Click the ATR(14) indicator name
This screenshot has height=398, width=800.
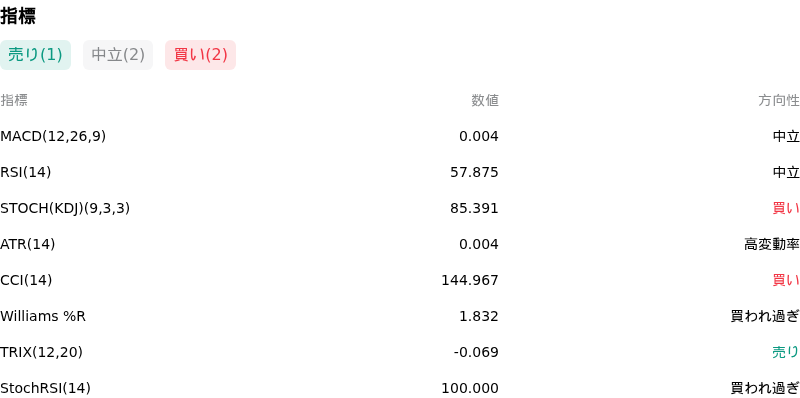28,244
